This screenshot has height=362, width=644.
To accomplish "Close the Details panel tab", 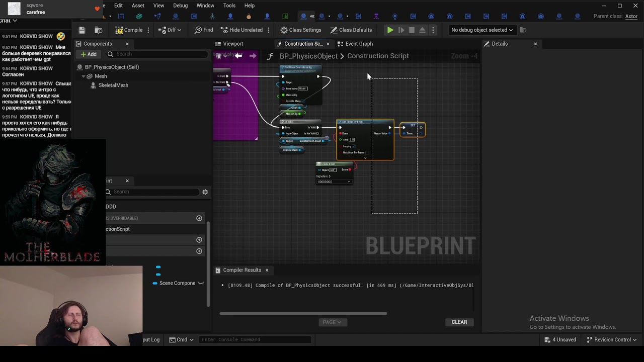I will [x=535, y=44].
